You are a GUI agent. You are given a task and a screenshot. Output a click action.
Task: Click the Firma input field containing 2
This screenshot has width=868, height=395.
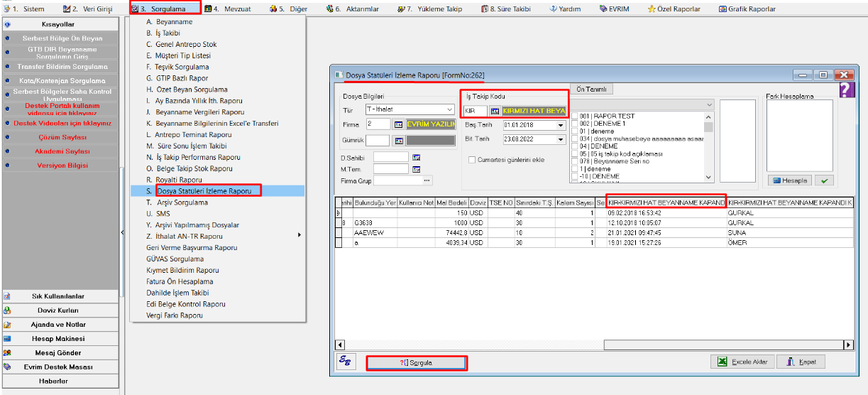[x=378, y=124]
